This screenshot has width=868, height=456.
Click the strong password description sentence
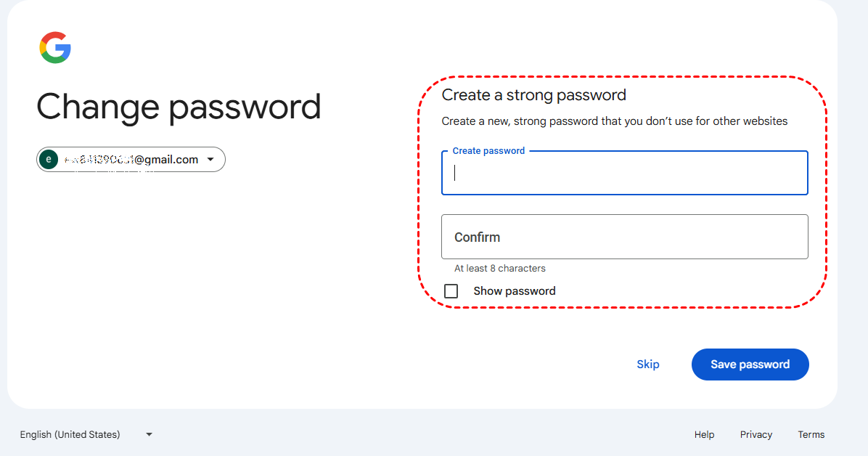(614, 121)
